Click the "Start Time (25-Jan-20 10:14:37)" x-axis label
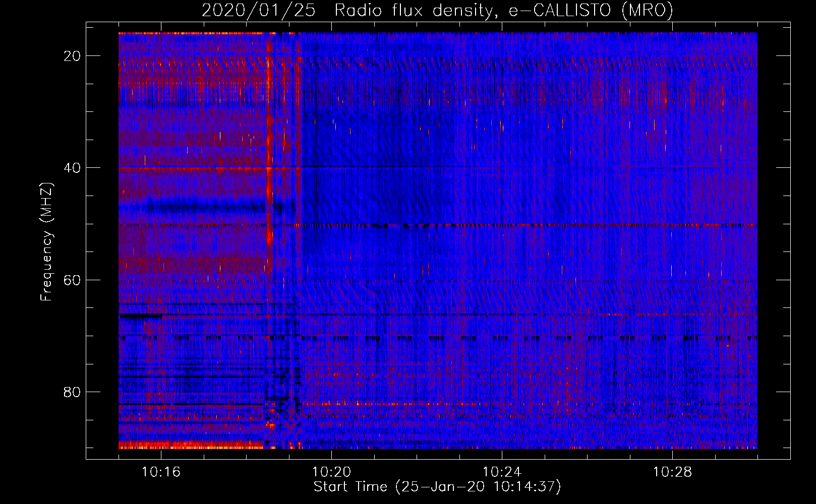 [x=437, y=487]
